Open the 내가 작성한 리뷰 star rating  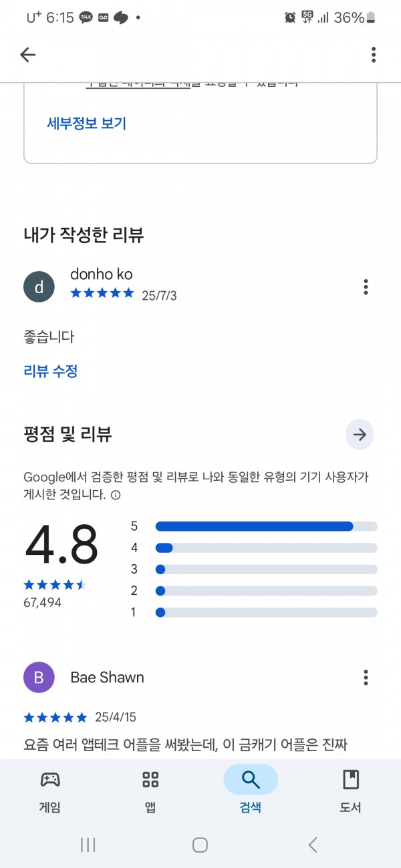pyautogui.click(x=102, y=293)
